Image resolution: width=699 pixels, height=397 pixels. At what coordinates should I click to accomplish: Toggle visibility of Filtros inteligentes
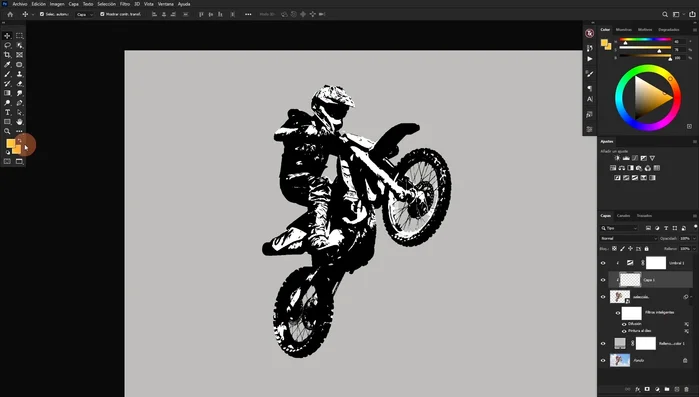(618, 313)
